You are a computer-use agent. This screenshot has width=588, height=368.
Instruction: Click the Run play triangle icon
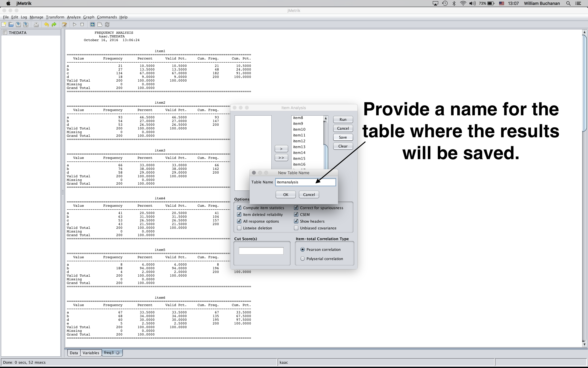click(x=75, y=25)
